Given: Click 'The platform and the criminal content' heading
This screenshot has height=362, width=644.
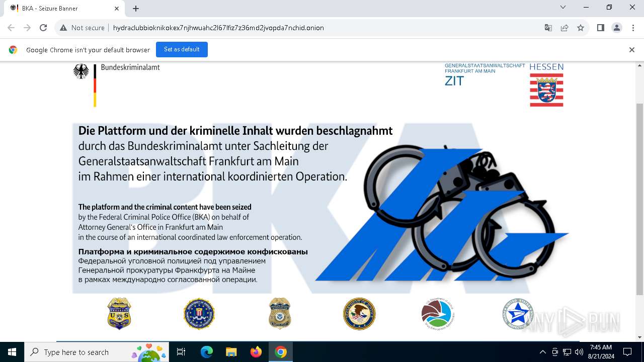Looking at the screenshot, I should (x=165, y=207).
